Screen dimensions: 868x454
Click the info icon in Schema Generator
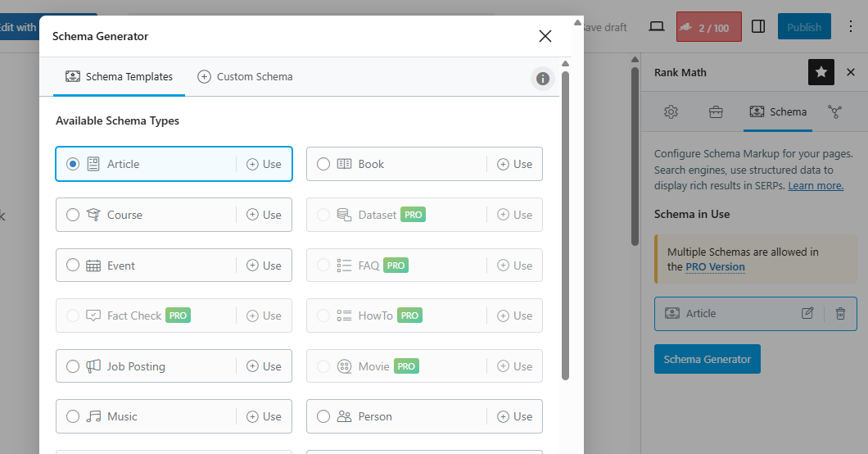click(x=542, y=79)
